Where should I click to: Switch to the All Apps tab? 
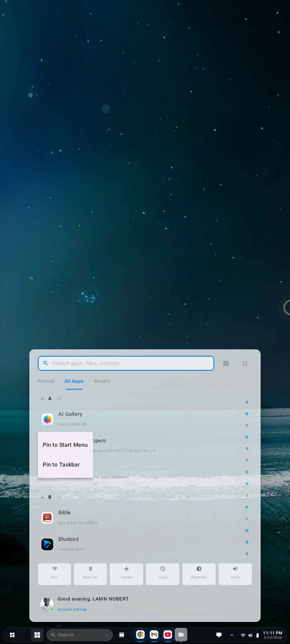click(x=74, y=381)
